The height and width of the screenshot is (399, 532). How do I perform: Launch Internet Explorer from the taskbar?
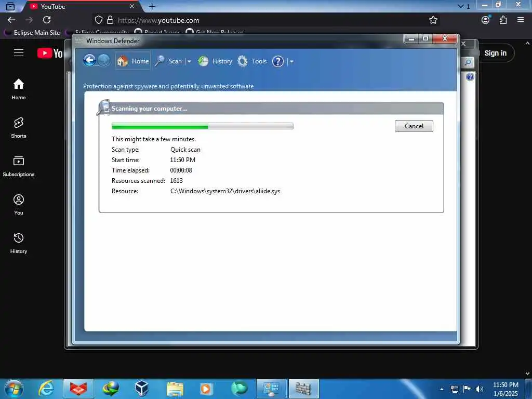tap(46, 389)
